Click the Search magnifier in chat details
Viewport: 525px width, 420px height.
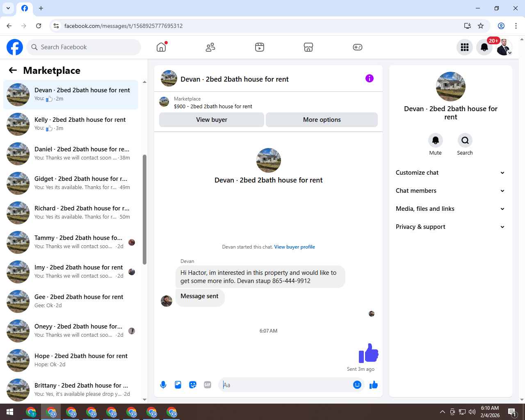tap(465, 140)
